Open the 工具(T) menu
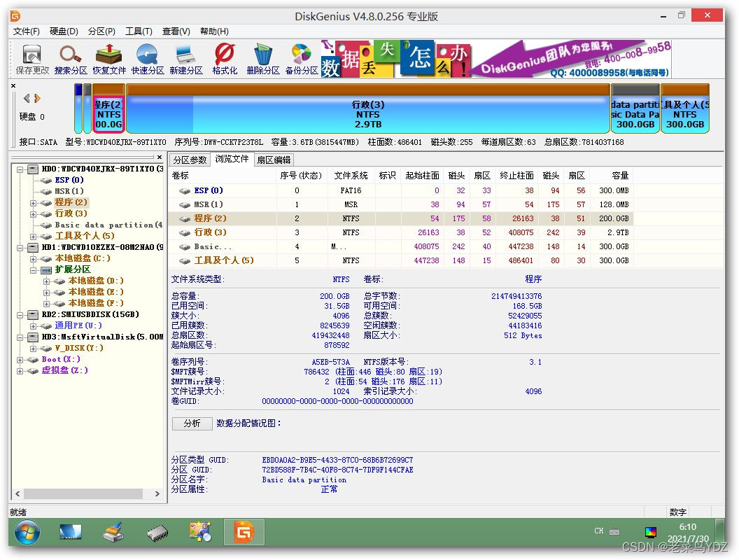The image size is (739, 560). point(139,31)
